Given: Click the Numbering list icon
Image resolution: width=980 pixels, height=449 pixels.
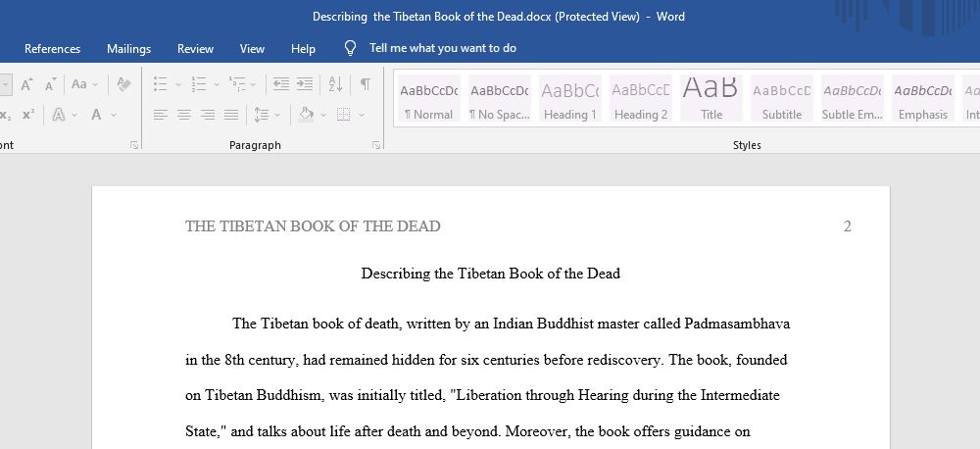Looking at the screenshot, I should pos(199,84).
